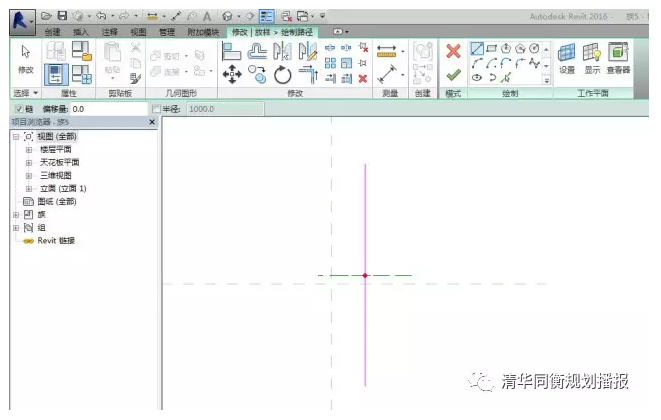This screenshot has width=661, height=420.
Task: Open Family Category and Parameters icon
Action: click(x=81, y=51)
